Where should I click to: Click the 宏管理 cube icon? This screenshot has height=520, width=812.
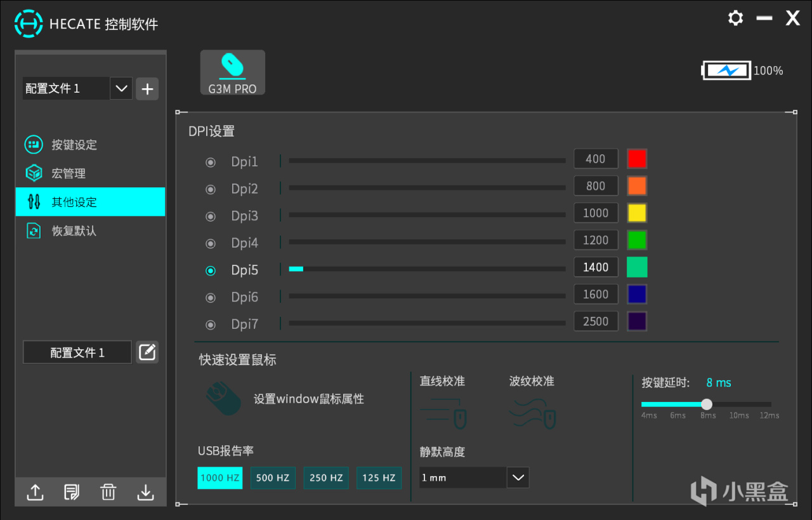pyautogui.click(x=34, y=173)
